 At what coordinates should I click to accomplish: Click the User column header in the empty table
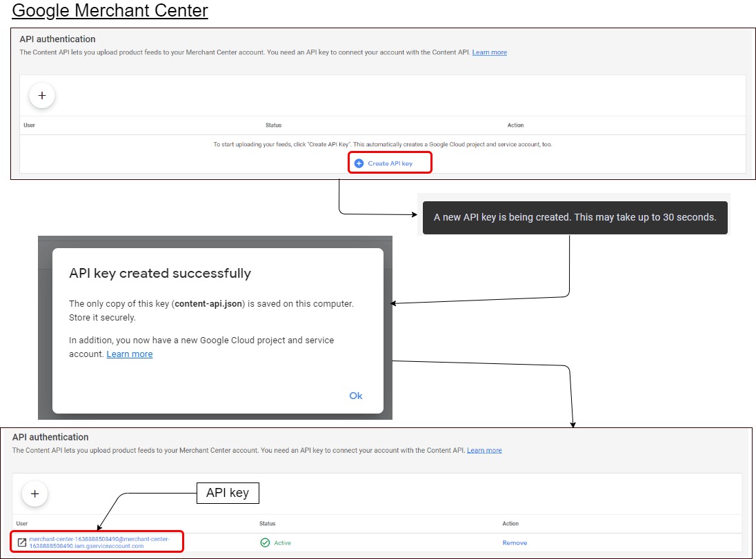click(29, 125)
